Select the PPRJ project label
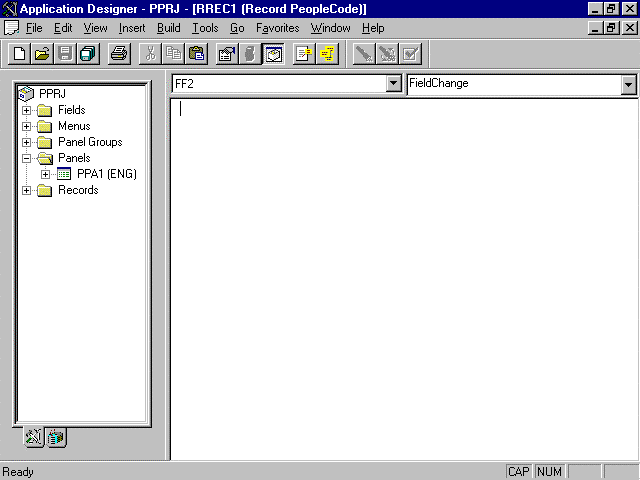Image resolution: width=640 pixels, height=480 pixels. pos(52,94)
